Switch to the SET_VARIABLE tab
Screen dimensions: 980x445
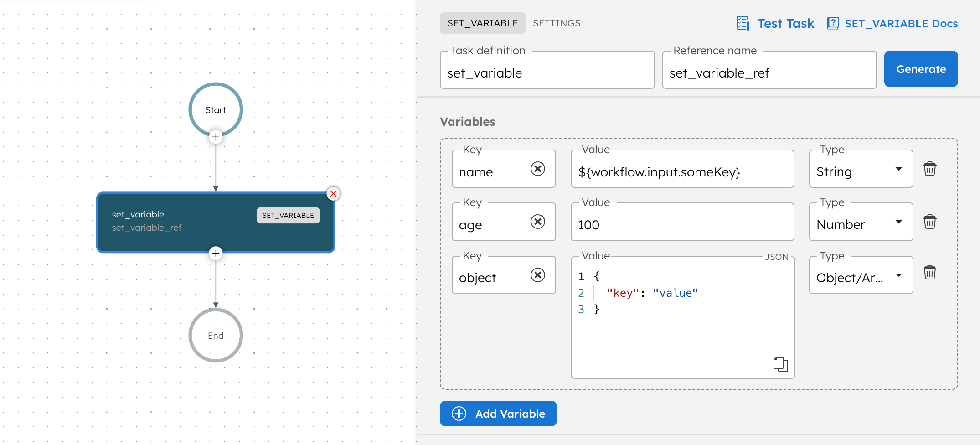click(482, 23)
